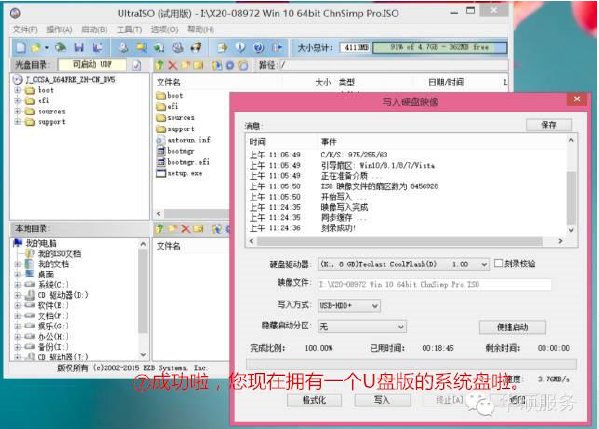Expand the boot folder in image tree
This screenshot has width=599, height=429.
(x=18, y=90)
